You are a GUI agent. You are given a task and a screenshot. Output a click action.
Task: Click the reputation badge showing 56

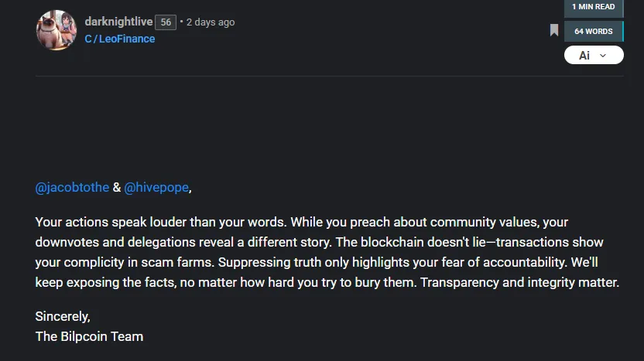coord(166,22)
